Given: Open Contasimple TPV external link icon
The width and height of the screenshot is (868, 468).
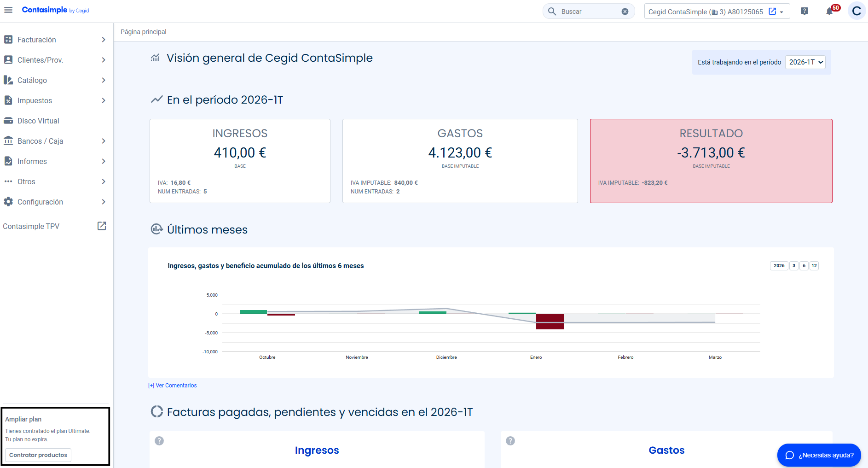Looking at the screenshot, I should pyautogui.click(x=102, y=226).
